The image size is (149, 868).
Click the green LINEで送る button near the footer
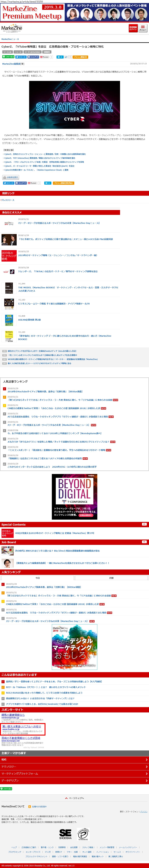click(x=6, y=789)
